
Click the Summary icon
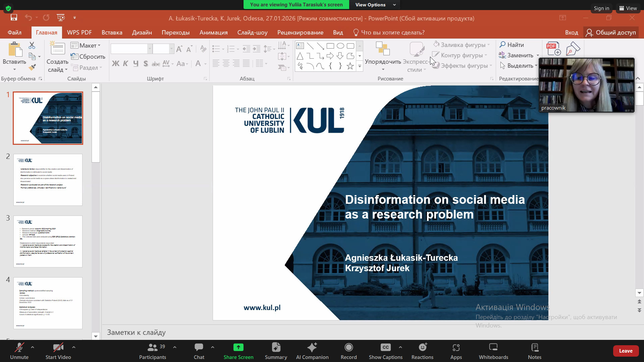tap(276, 348)
